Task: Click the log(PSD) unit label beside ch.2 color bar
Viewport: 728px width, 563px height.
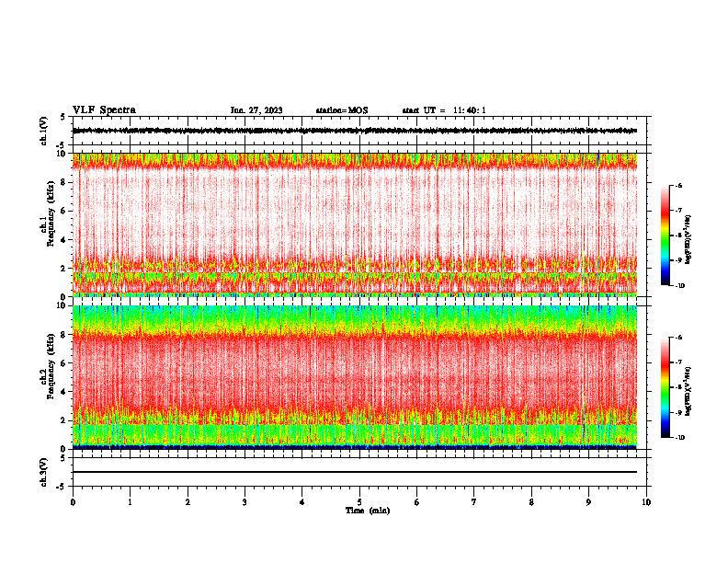Action: click(688, 391)
